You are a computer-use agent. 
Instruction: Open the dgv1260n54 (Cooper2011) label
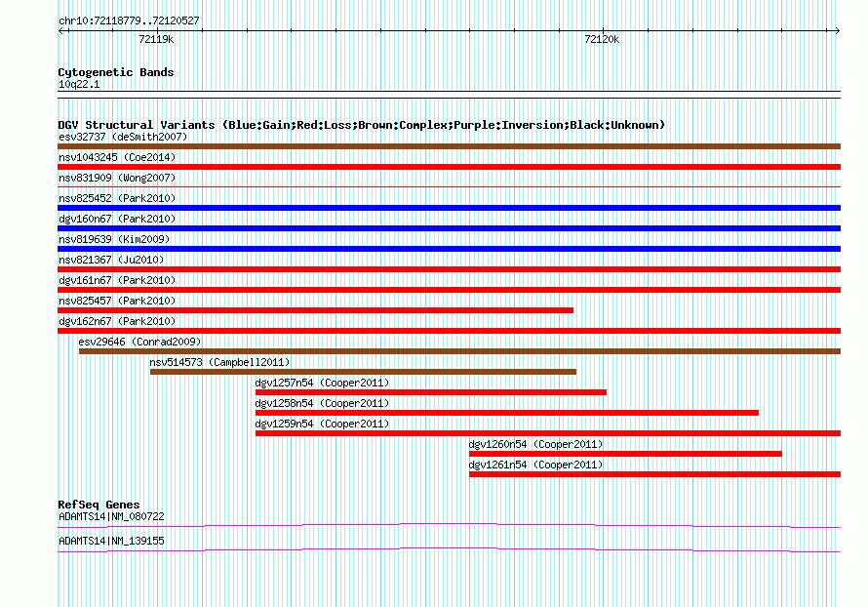point(535,444)
